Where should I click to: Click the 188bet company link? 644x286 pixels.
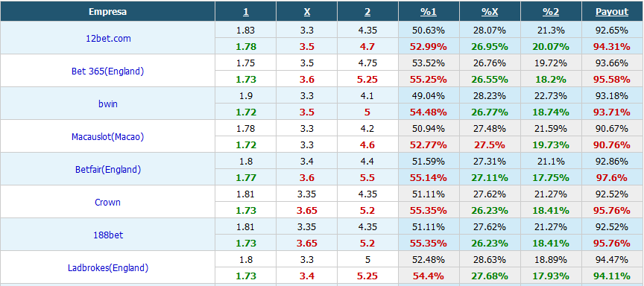(x=107, y=235)
